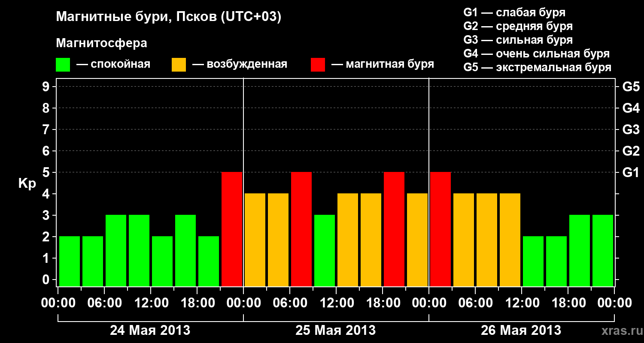Click the G5 label on the right axis

point(631,87)
